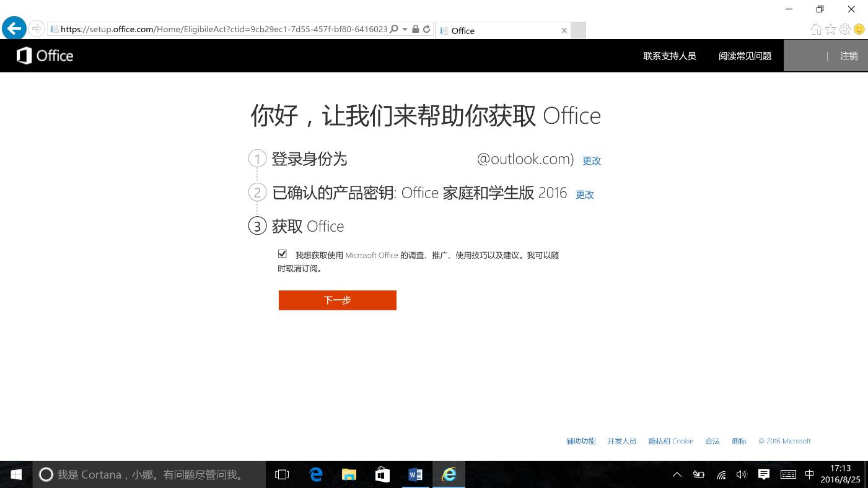Click the search magnifier in the address bar
The height and width of the screenshot is (488, 868).
point(393,29)
